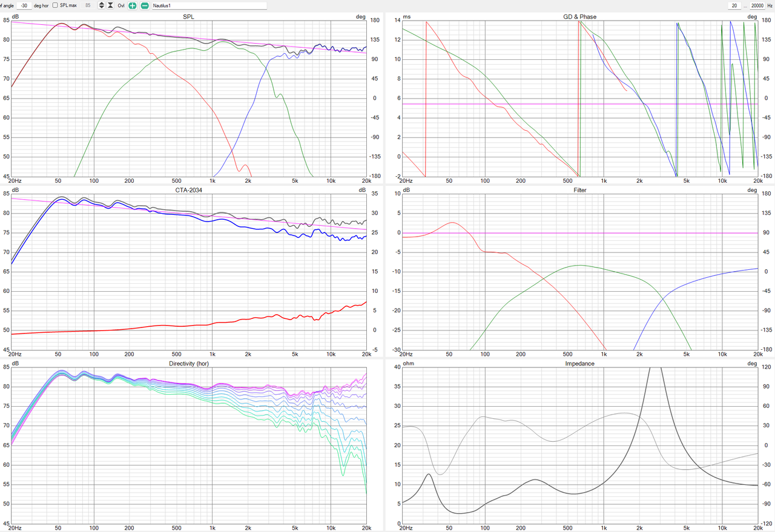Screen dimensions: 775x532
Task: Click the SPL scale up/down arrows icon
Action: (102, 5)
